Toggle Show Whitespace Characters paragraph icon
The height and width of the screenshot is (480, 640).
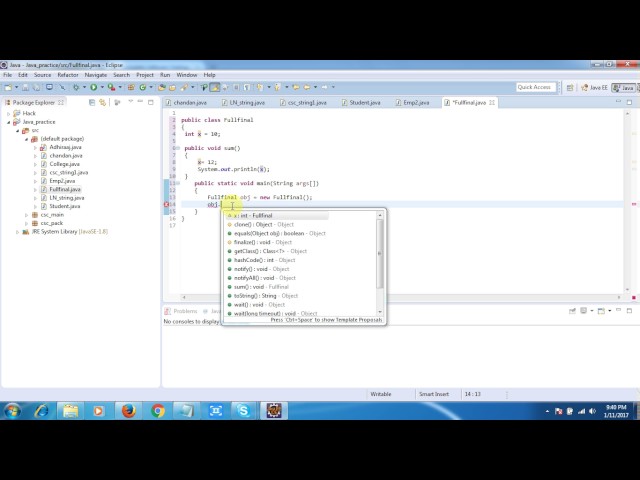click(247, 87)
